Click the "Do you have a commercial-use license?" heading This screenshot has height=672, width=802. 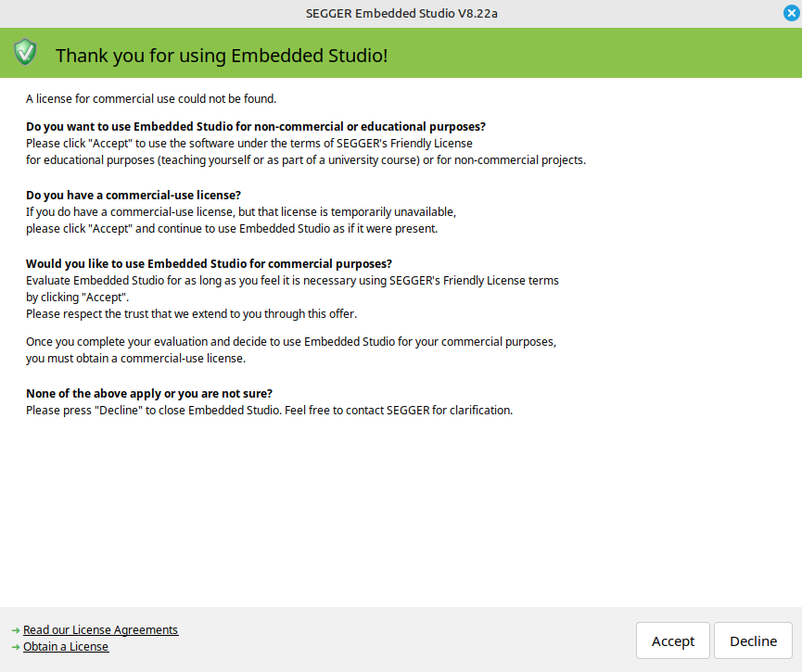click(134, 195)
